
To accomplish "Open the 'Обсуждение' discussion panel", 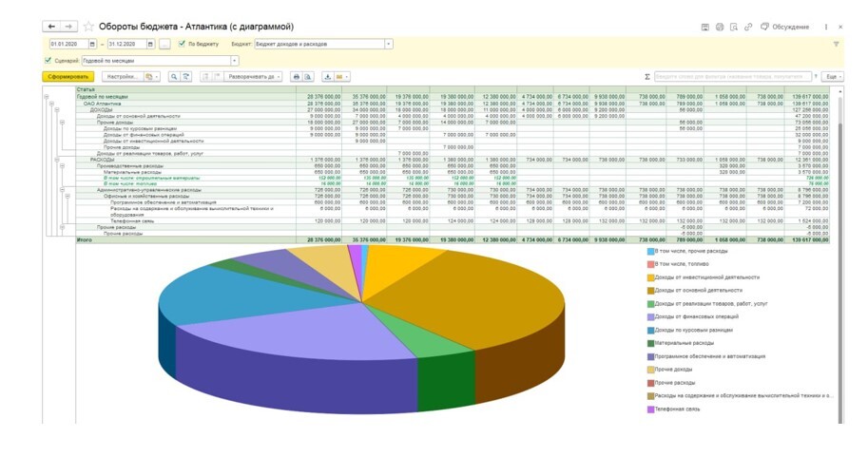I will [784, 27].
